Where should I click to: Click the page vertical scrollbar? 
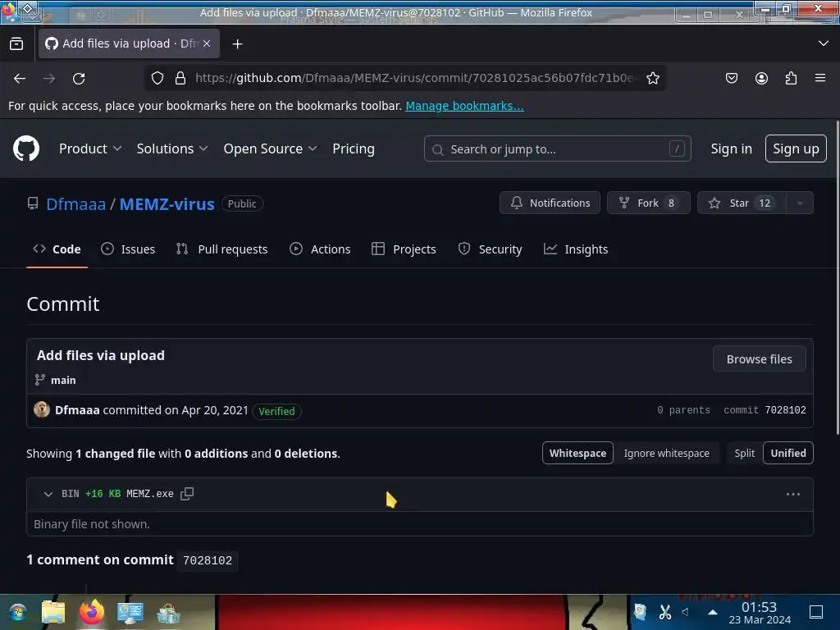coord(837,277)
